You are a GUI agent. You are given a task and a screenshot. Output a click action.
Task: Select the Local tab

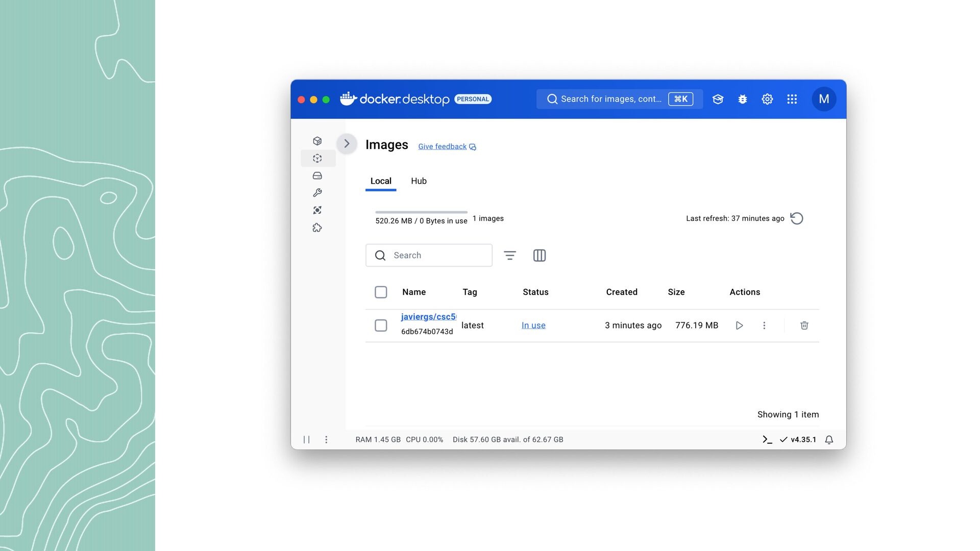[381, 181]
